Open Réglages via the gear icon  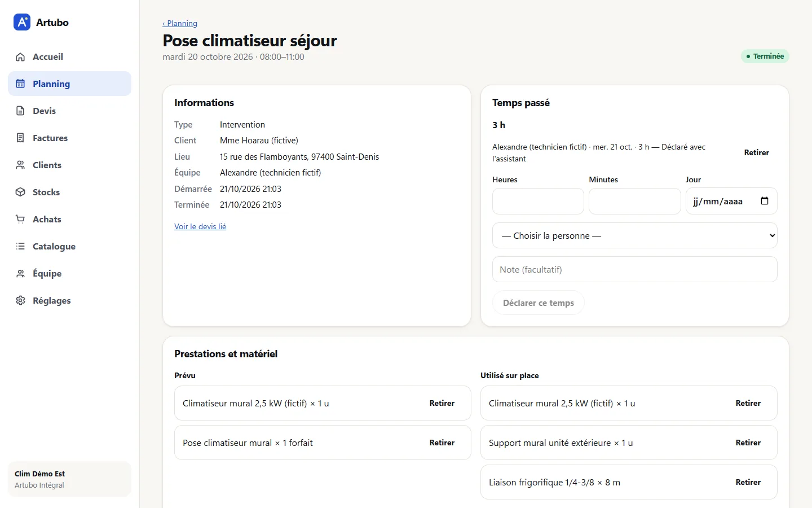[20, 301]
